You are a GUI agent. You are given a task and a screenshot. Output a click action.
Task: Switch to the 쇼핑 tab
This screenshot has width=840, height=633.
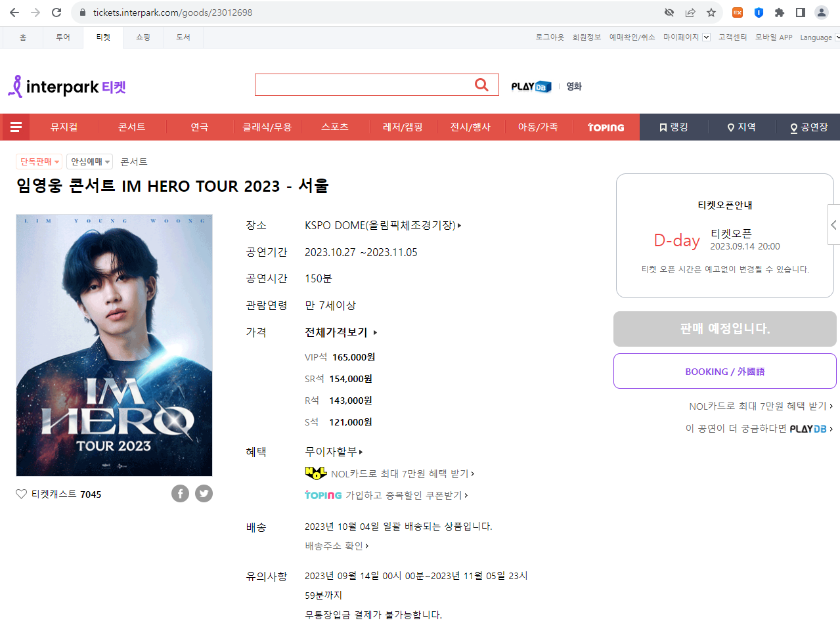point(143,37)
